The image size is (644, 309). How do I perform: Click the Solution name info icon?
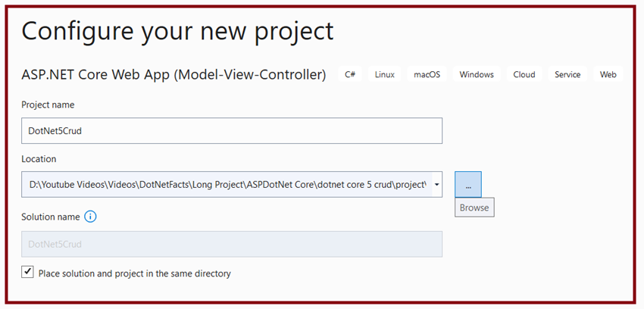(x=90, y=217)
